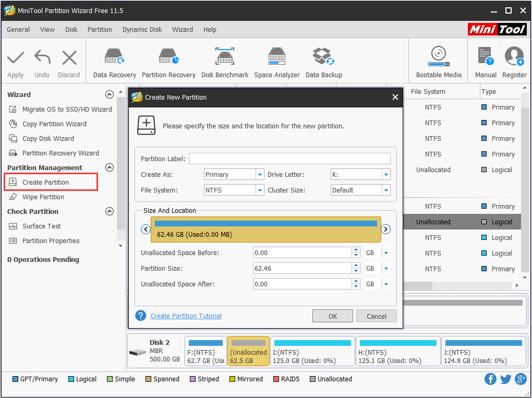The width and height of the screenshot is (532, 398).
Task: Change unit for Unallocated Space Before
Action: coord(386,253)
